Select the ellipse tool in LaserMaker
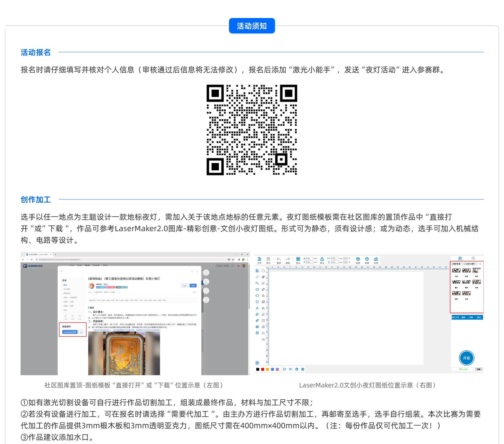This screenshot has height=444, width=504. click(257, 295)
